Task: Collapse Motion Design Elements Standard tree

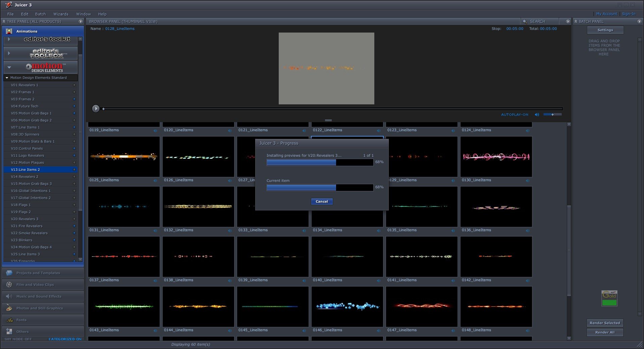Action: 7,78
